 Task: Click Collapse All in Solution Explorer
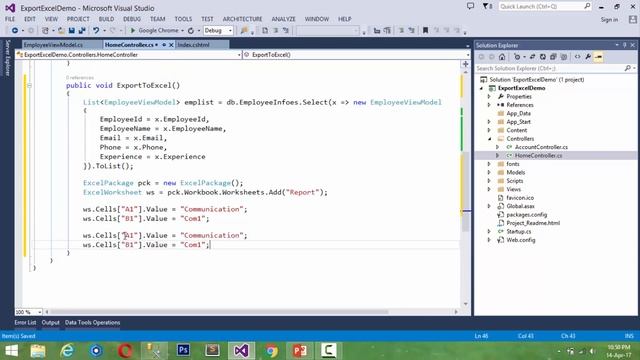[553, 57]
